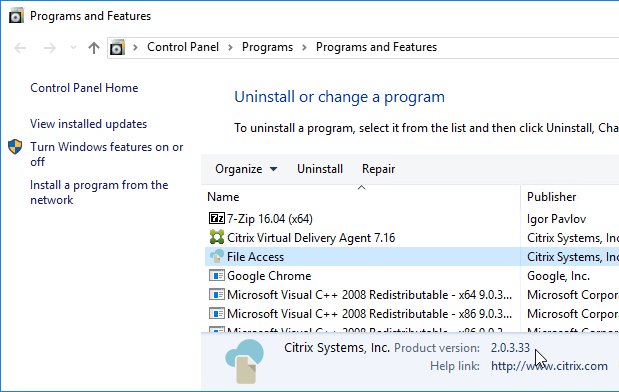Image resolution: width=619 pixels, height=392 pixels.
Task: Click the Citrix Virtual Delivery Agent icon
Action: coord(216,237)
